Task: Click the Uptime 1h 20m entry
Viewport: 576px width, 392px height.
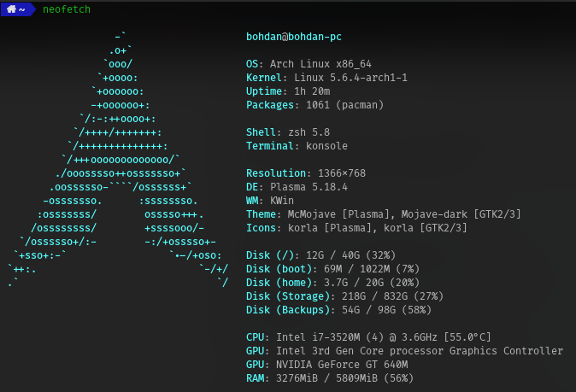Action: point(288,91)
